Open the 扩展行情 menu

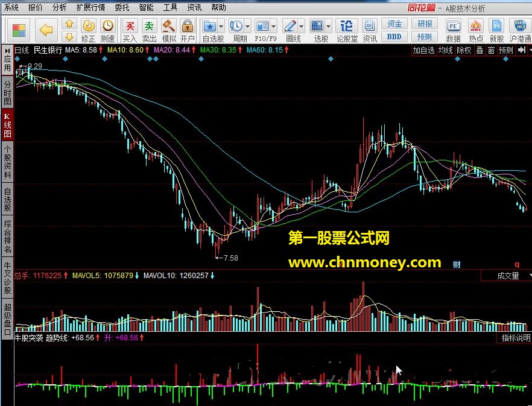click(90, 7)
